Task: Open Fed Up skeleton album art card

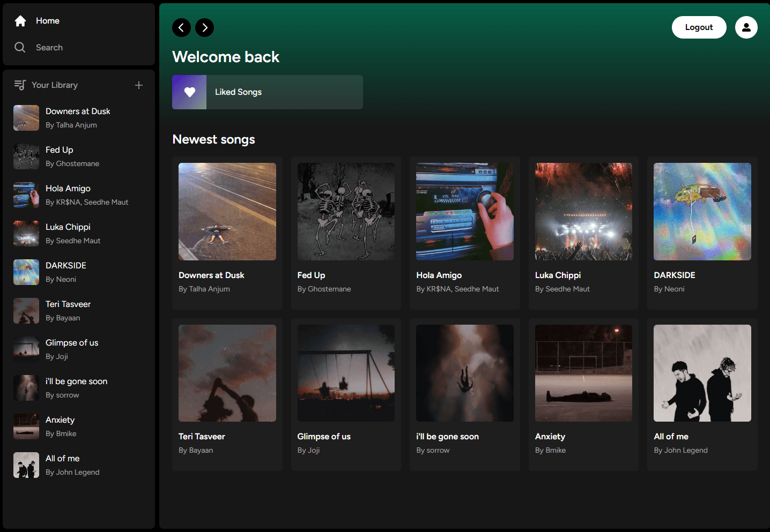Action: [x=346, y=212]
